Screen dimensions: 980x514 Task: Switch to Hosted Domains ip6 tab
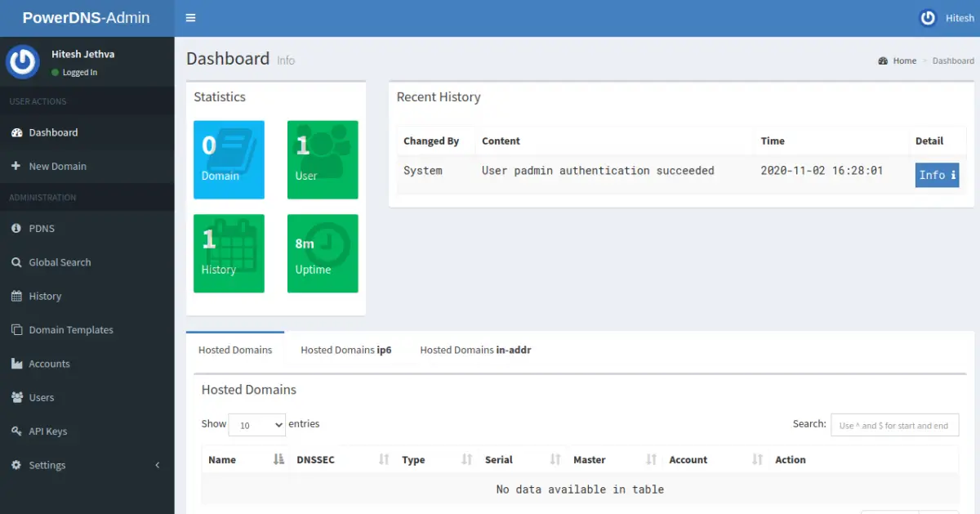[345, 349]
